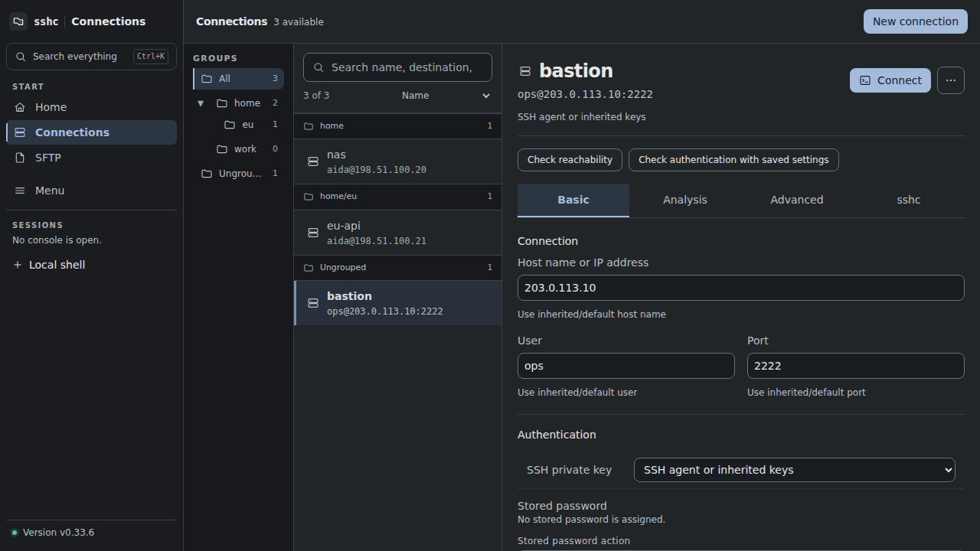This screenshot has height=551, width=980.
Task: Click the eu folder icon
Action: coord(230,125)
